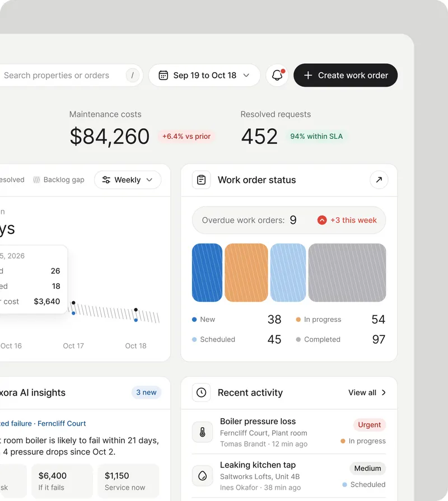Click the Work order status heading
The width and height of the screenshot is (448, 501).
(257, 180)
